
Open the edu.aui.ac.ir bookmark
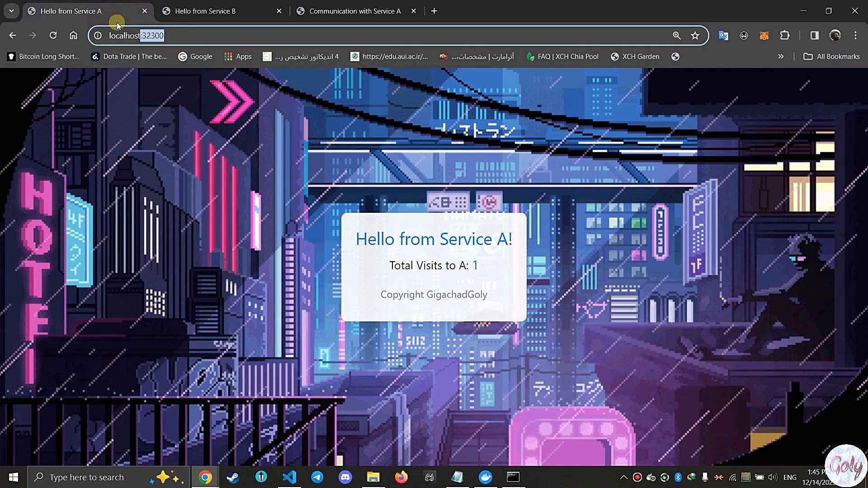[390, 56]
